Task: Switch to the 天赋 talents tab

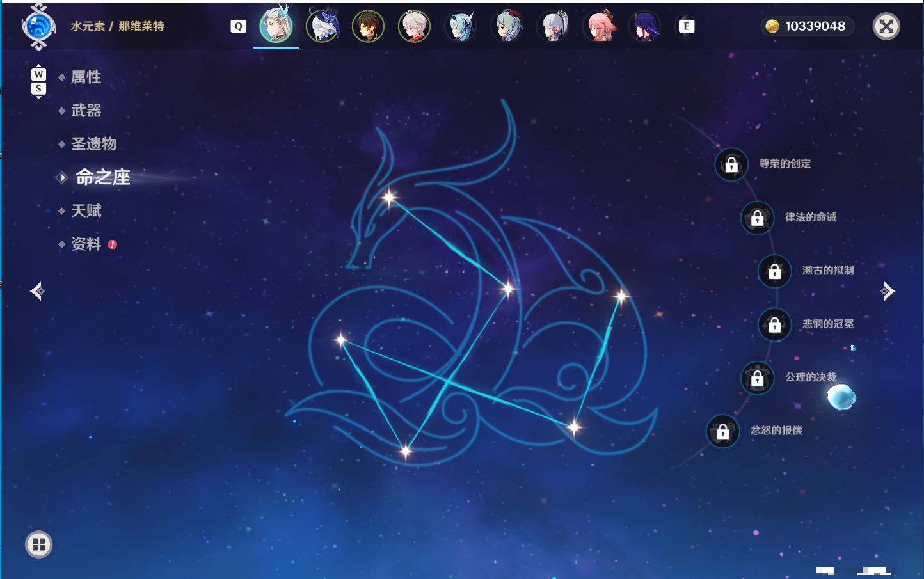Action: pos(86,210)
